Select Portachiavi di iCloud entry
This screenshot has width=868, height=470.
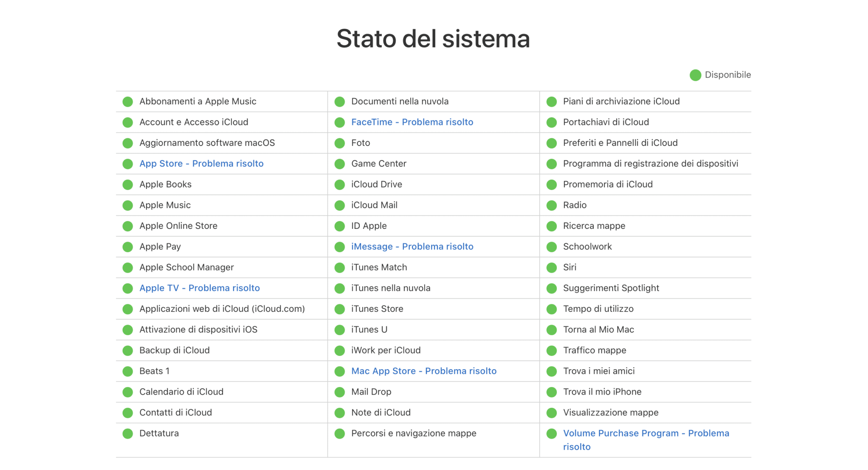[x=645, y=122]
